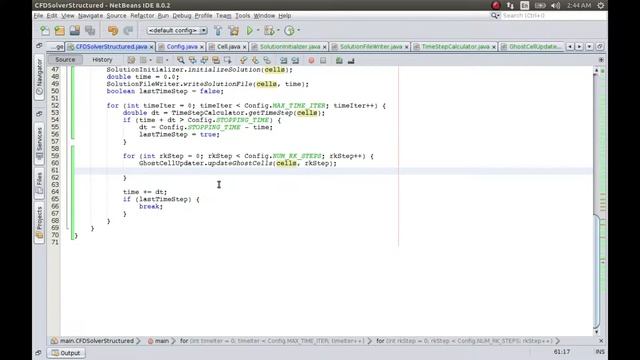Click the Uncomment editor icon
The height and width of the screenshot is (360, 640).
point(351,60)
